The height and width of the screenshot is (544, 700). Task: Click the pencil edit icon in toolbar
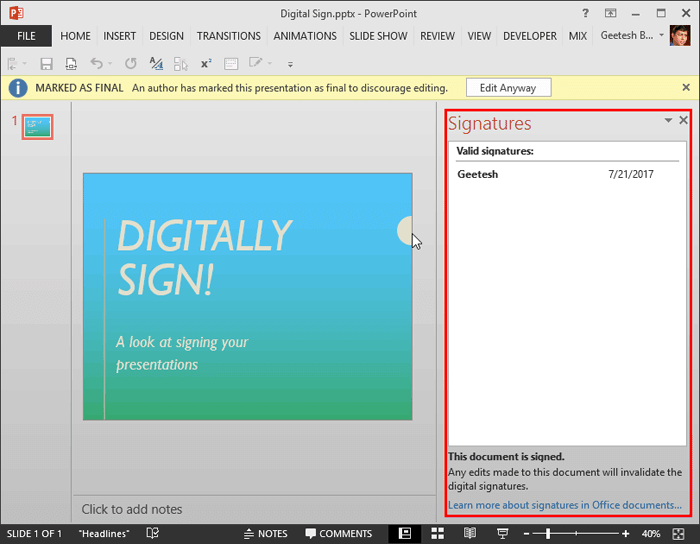255,62
